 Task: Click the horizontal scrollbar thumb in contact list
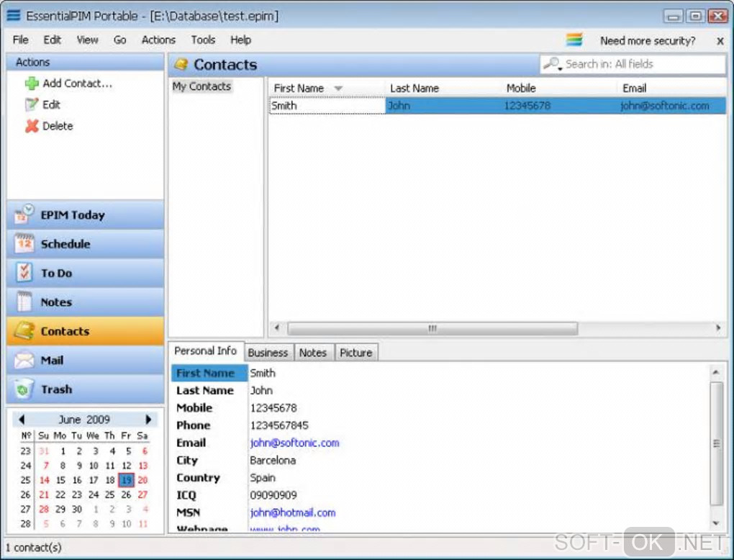click(x=432, y=328)
